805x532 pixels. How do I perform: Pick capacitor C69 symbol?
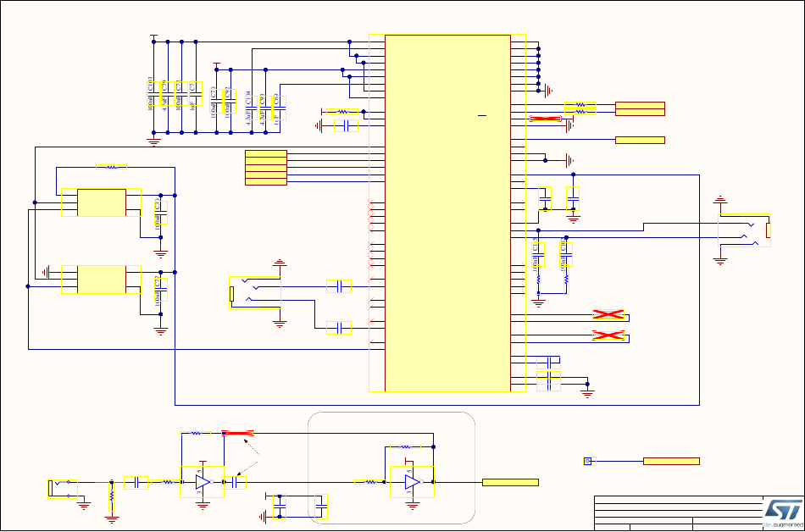coord(280,108)
